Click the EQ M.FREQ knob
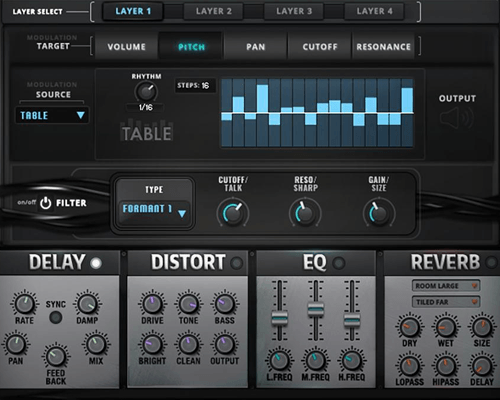Viewport: 500px width, 400px height. (315, 360)
